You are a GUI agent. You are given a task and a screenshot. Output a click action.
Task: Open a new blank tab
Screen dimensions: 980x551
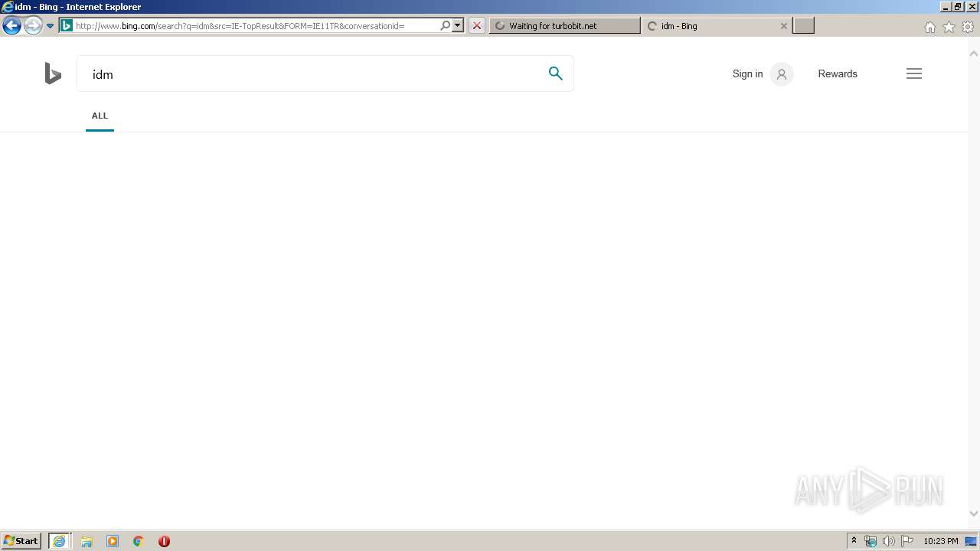803,25
